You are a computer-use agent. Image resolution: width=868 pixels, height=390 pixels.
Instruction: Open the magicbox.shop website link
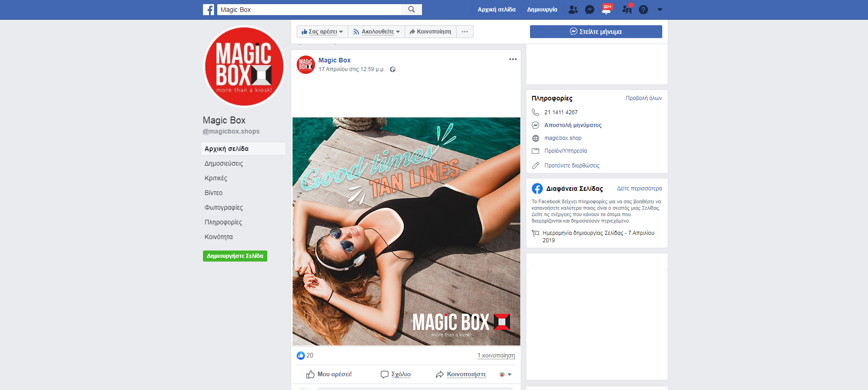563,138
